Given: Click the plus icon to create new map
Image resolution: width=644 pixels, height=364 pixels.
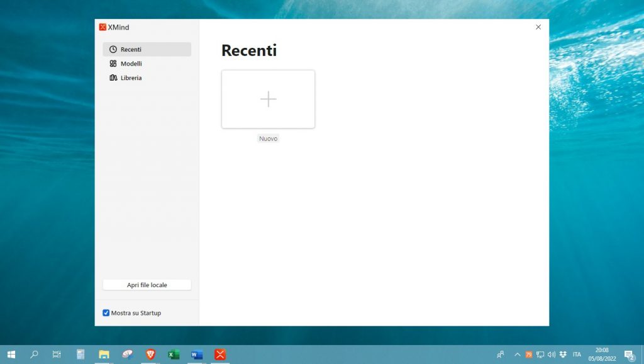Looking at the screenshot, I should point(268,100).
